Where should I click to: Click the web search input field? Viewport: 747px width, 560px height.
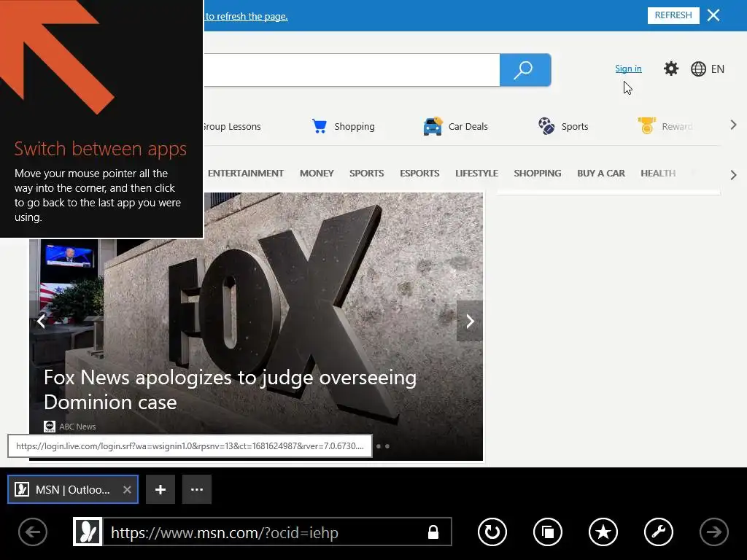coord(352,70)
